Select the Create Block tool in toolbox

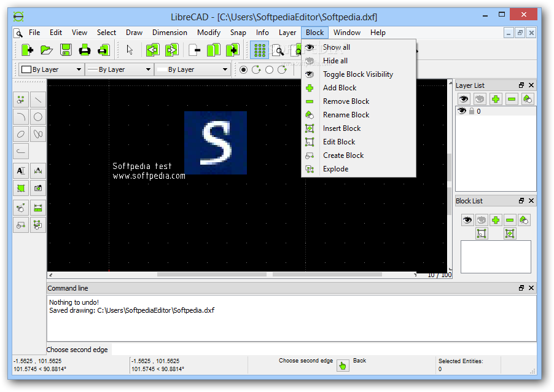(21, 225)
